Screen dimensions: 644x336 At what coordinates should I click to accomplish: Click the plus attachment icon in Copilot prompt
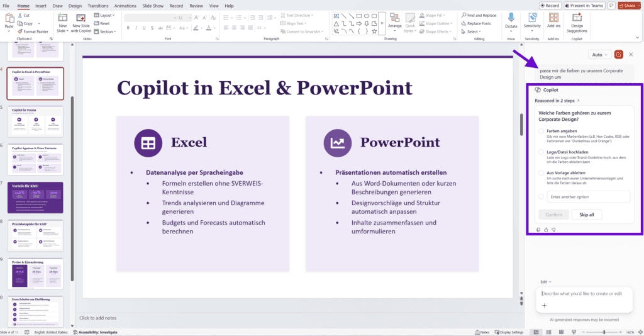tap(544, 305)
